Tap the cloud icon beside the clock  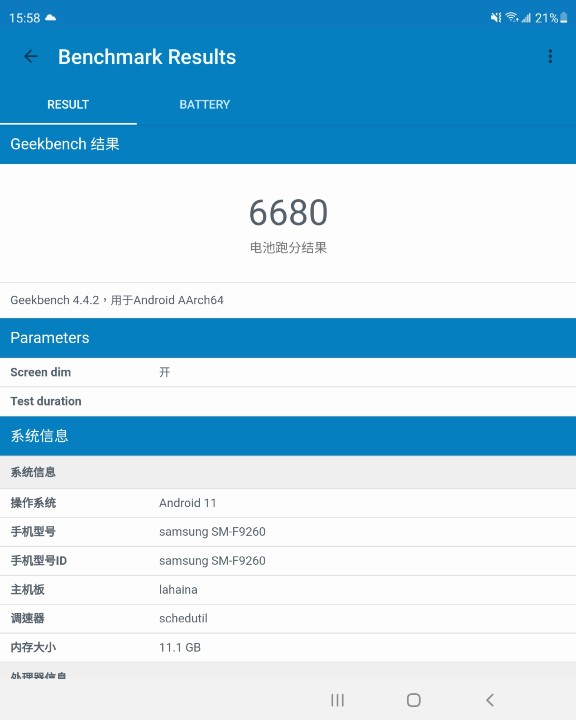coord(51,17)
